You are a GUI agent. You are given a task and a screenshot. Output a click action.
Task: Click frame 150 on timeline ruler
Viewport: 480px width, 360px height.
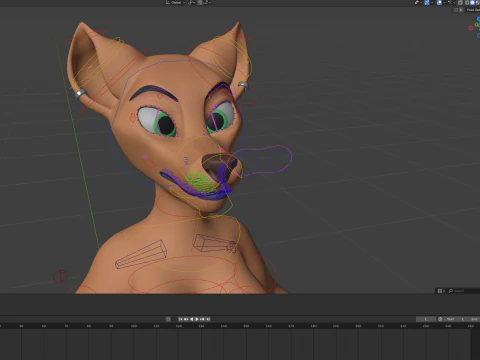point(246,326)
